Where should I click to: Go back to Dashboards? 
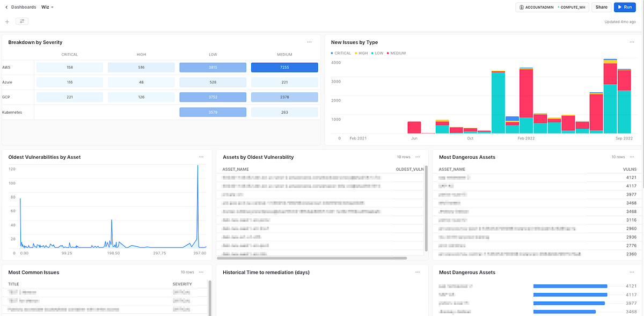[21, 7]
